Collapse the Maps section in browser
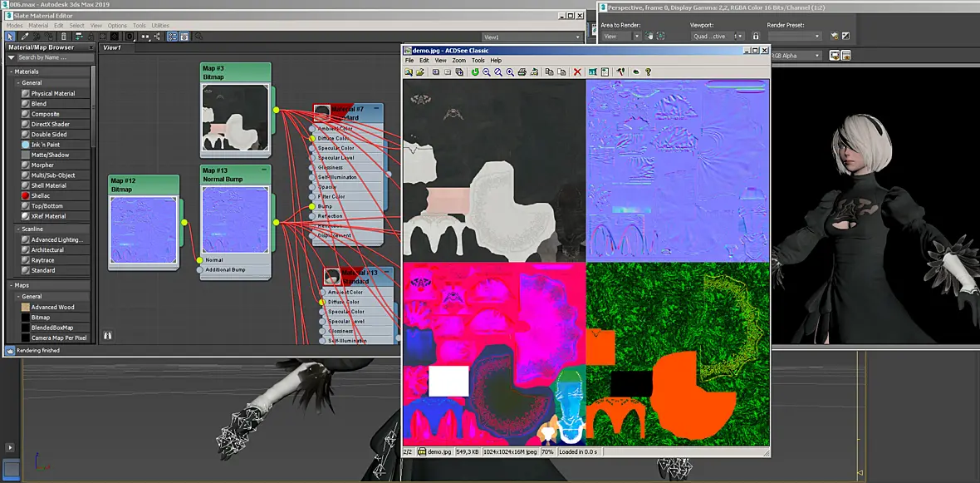Image resolution: width=980 pixels, height=483 pixels. tap(12, 285)
